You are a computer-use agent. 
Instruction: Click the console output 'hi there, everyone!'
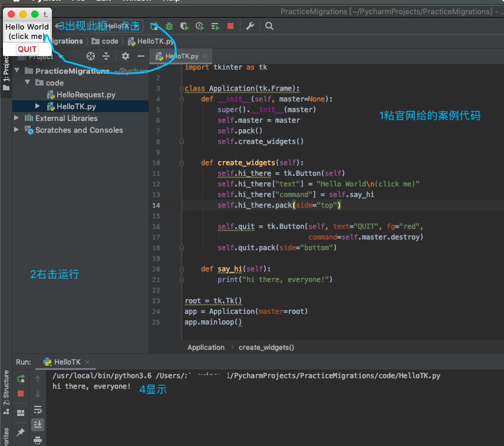click(91, 386)
